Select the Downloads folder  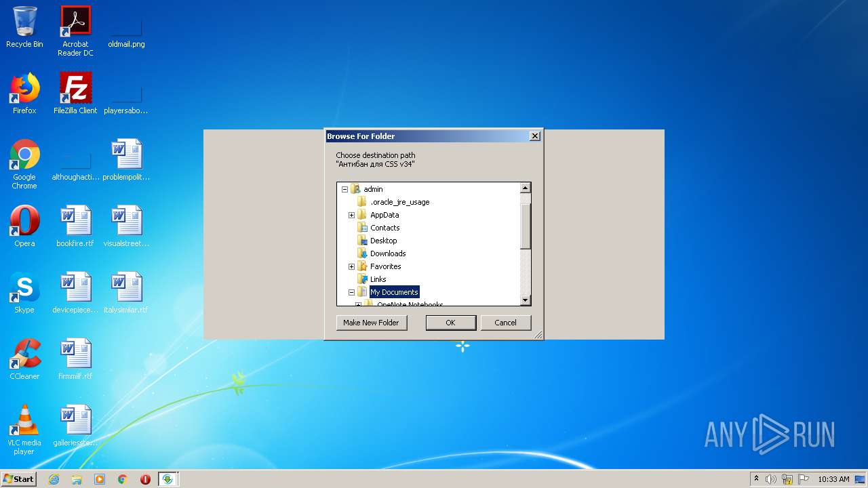coord(388,253)
